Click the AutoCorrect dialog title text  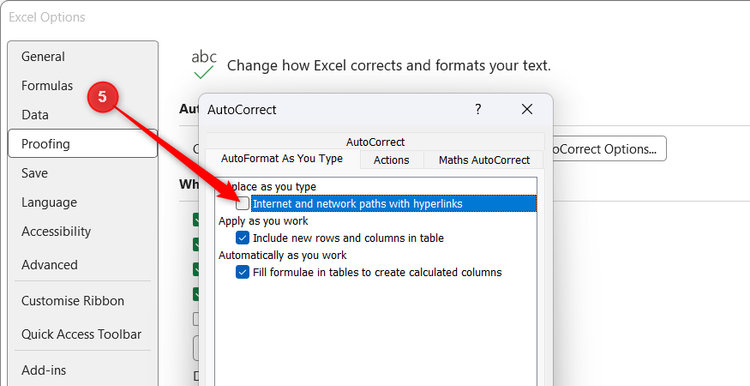click(242, 110)
